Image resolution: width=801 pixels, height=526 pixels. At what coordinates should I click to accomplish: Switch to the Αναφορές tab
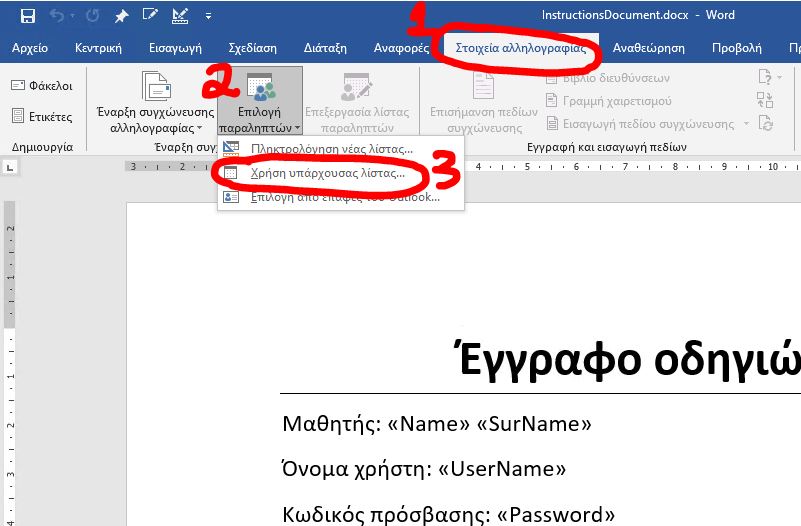402,48
